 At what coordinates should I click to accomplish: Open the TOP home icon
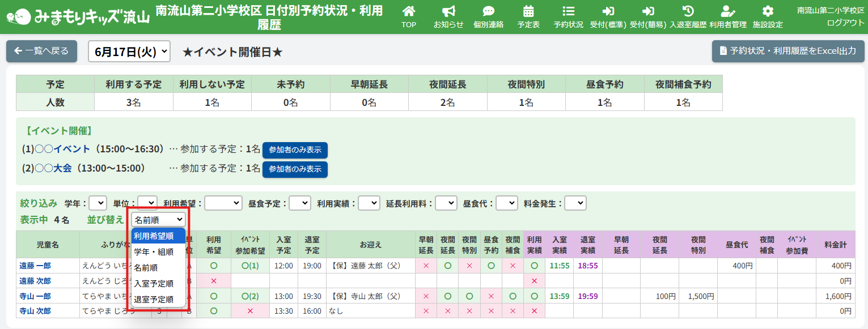(x=408, y=11)
